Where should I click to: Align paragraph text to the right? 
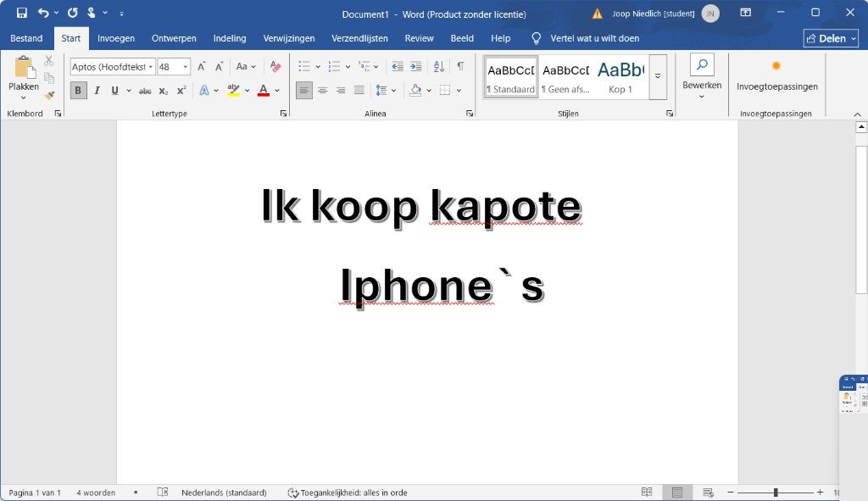point(341,90)
